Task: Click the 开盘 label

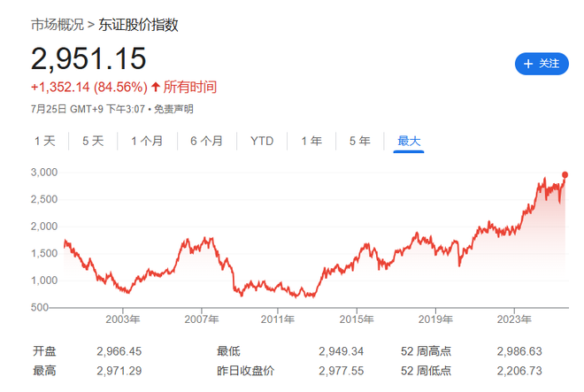Action: click(44, 351)
